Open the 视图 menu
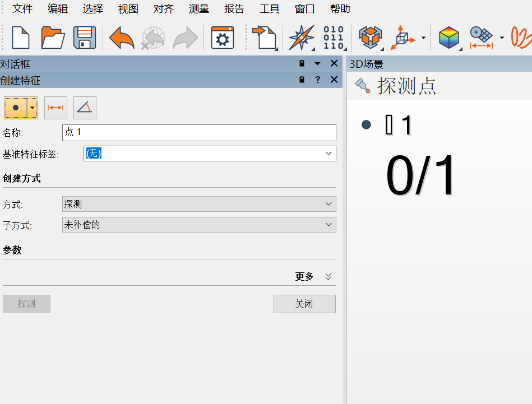Image resolution: width=532 pixels, height=404 pixels. point(128,8)
